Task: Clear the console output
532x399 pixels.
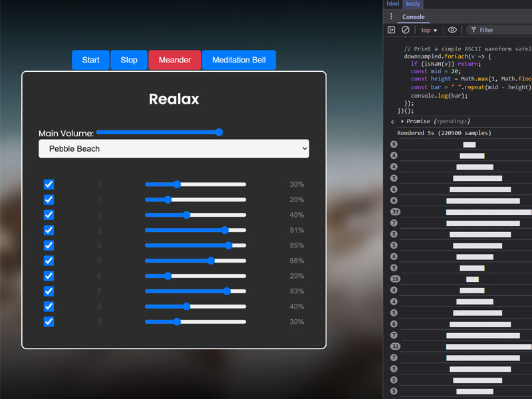Action: coord(406,30)
